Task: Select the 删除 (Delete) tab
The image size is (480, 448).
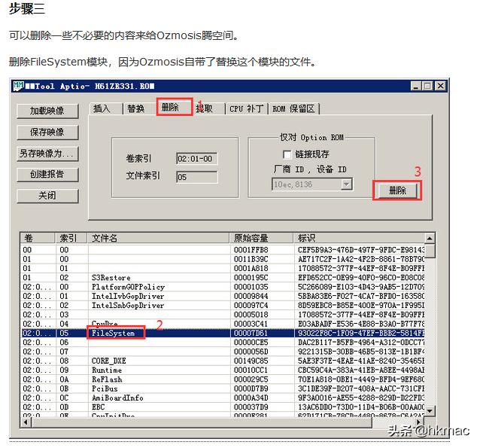Action: click(x=172, y=107)
